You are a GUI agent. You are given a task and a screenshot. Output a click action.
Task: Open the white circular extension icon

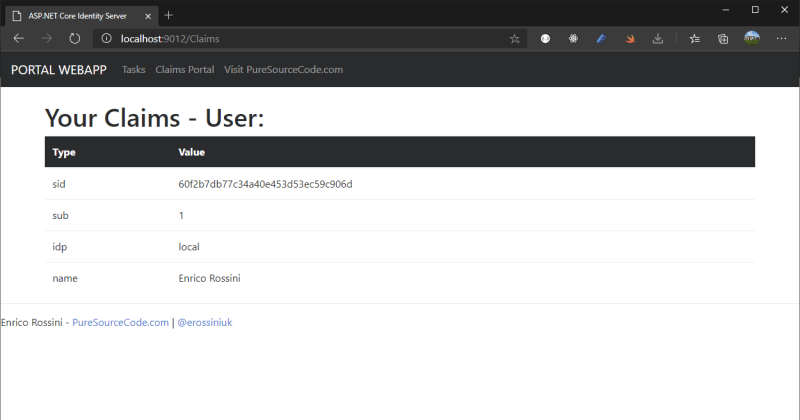(x=545, y=39)
